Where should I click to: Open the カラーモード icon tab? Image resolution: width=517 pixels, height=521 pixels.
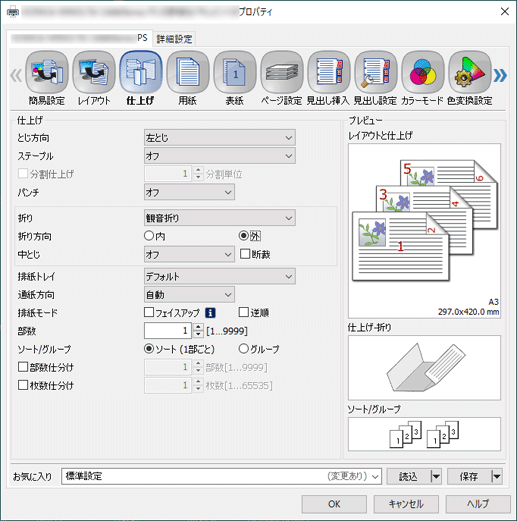pos(423,78)
